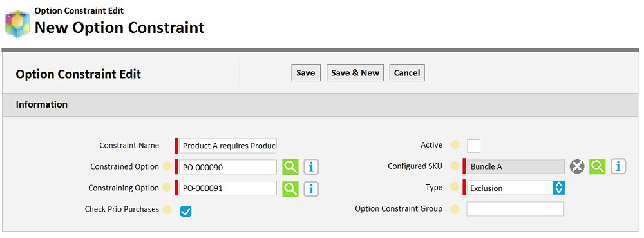
Task: Click the Save & New button
Action: pos(355,73)
